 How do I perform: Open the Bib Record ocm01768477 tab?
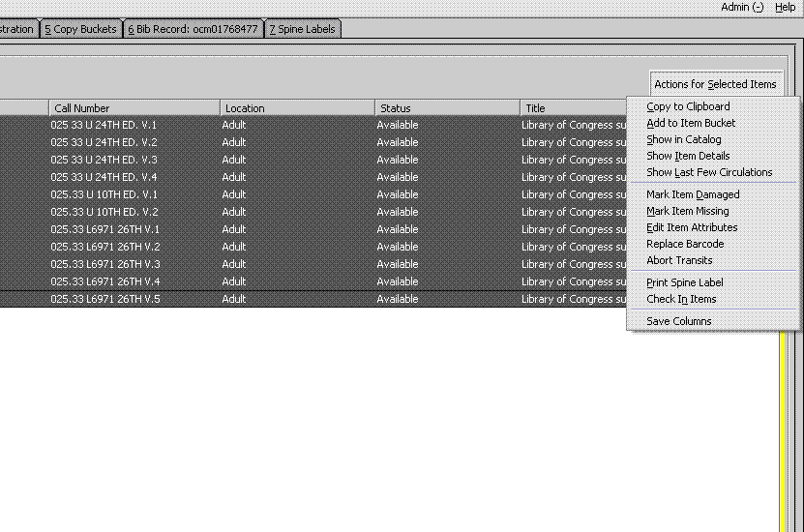193,29
